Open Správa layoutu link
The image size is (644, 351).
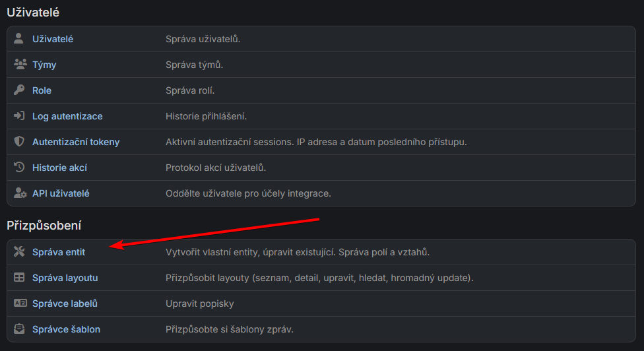[65, 278]
